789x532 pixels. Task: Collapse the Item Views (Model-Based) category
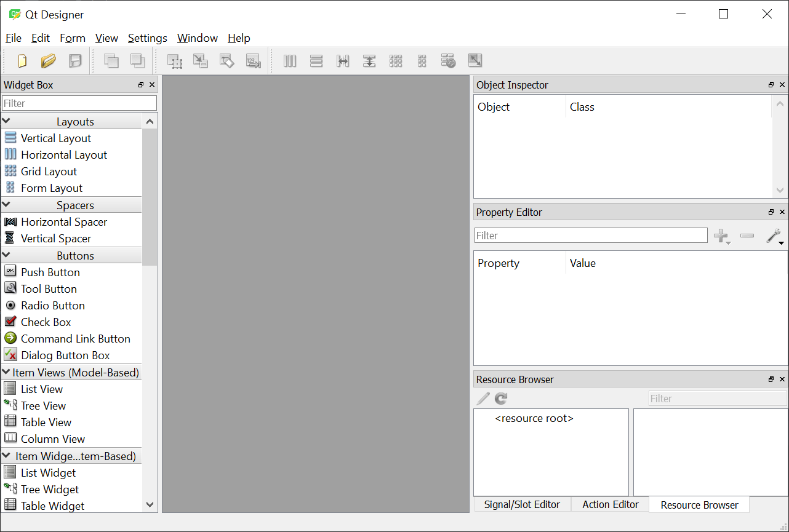(6, 372)
